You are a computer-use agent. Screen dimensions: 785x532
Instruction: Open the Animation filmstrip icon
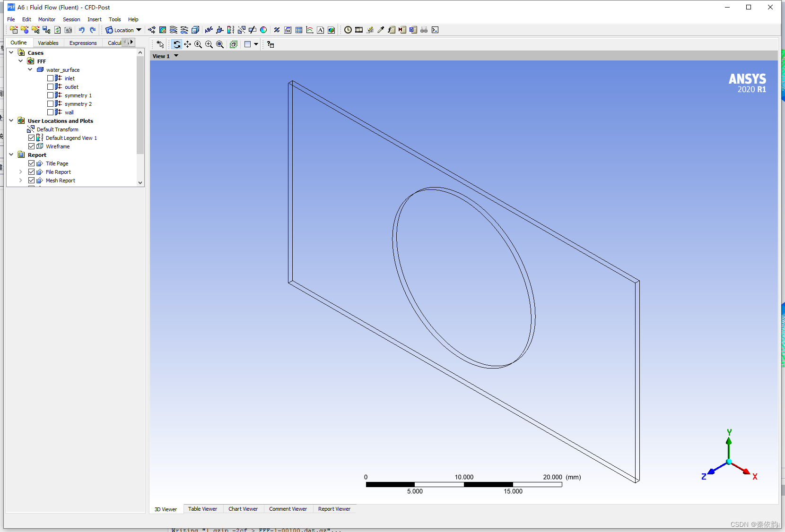coord(359,30)
